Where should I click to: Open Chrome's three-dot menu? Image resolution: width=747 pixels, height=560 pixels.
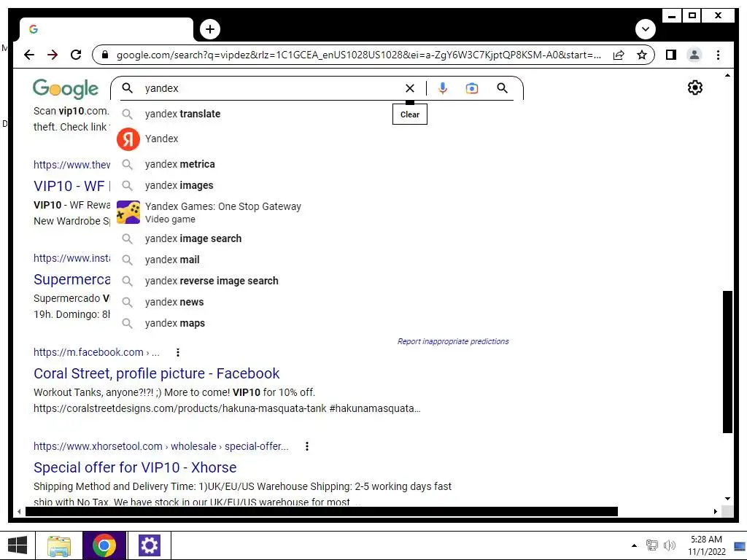click(718, 55)
